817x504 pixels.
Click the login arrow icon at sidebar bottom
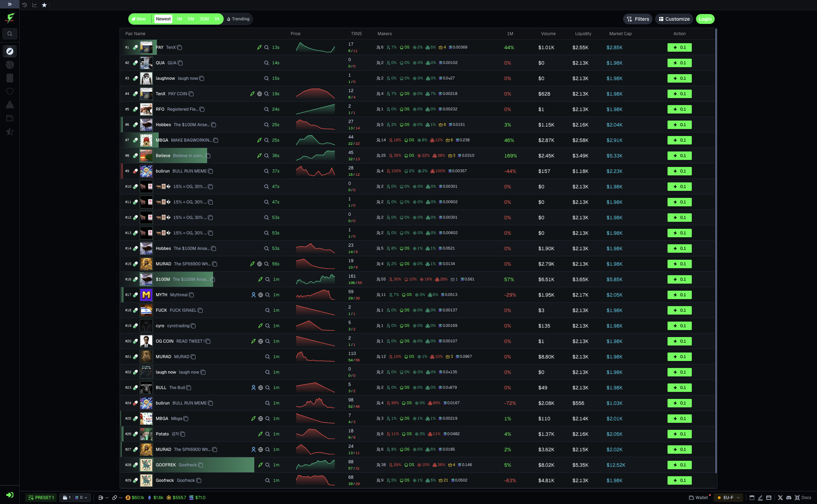(10, 495)
